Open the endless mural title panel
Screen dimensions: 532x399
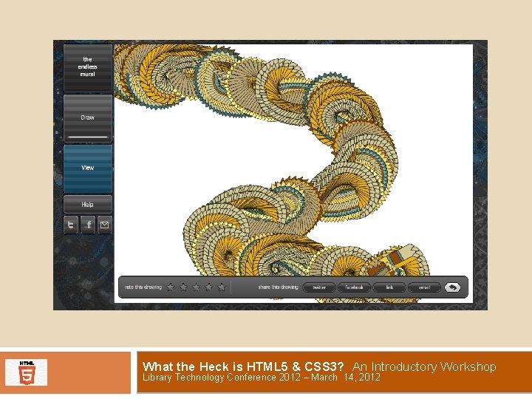(x=88, y=68)
